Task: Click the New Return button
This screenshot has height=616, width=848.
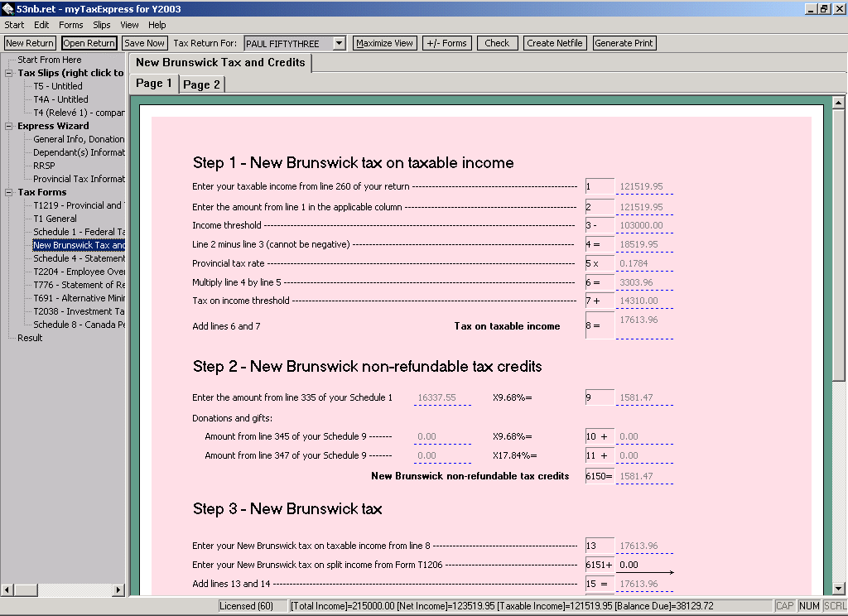Action: coord(30,43)
